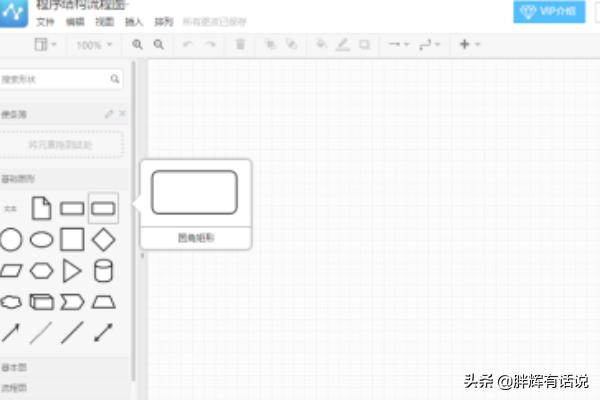Click the sidebar vertical scrollbar

tap(134, 221)
